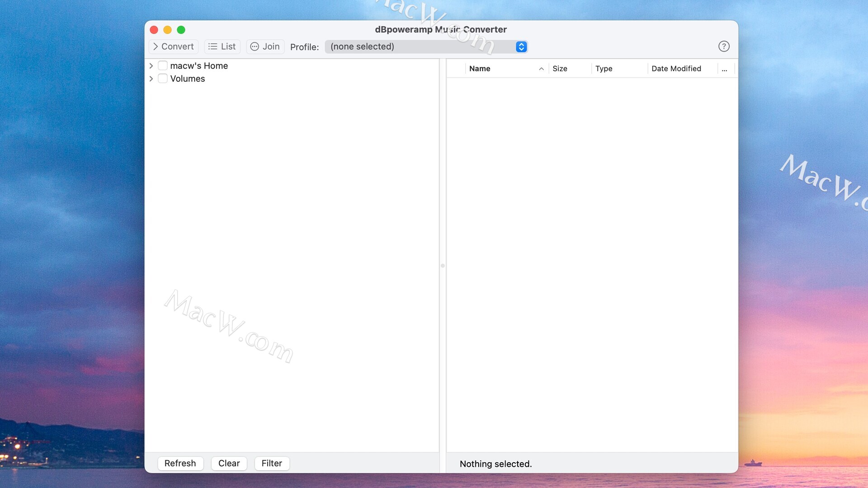Expand the Volumes tree node
Screen dimensions: 868x488
click(x=151, y=79)
